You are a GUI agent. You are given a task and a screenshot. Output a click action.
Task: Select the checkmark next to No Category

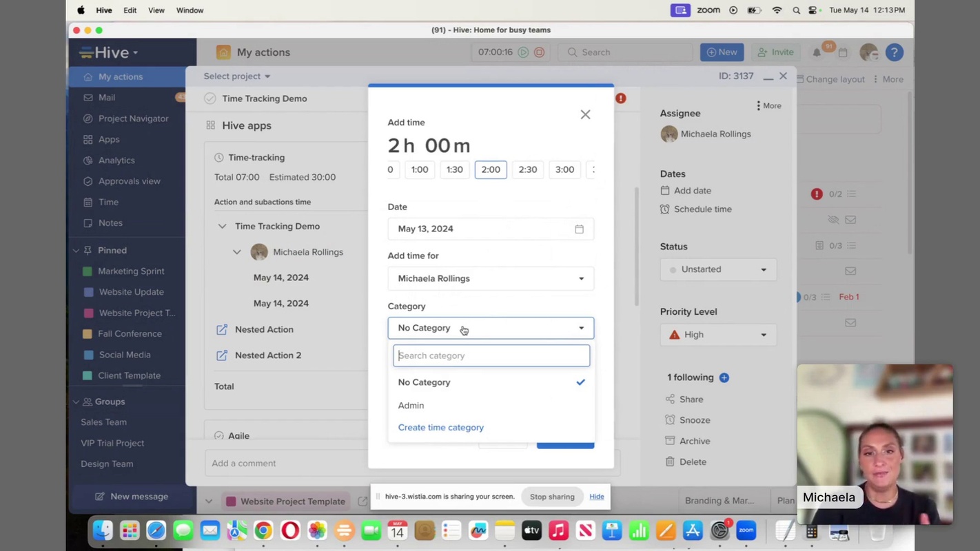[x=580, y=382]
